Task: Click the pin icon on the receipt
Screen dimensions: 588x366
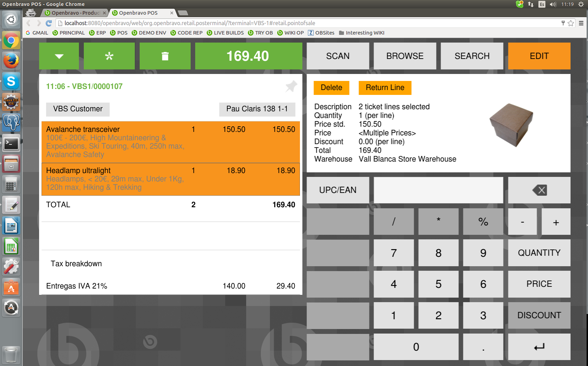Action: [x=291, y=86]
